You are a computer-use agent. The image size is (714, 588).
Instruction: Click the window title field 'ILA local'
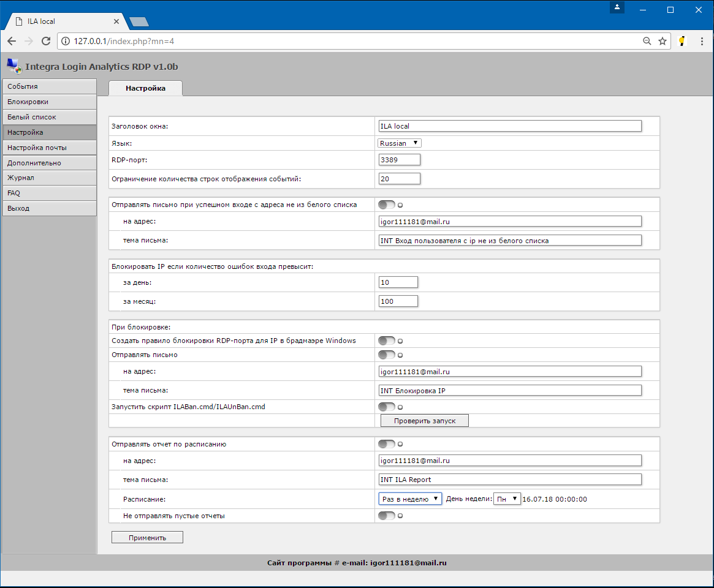tap(510, 126)
